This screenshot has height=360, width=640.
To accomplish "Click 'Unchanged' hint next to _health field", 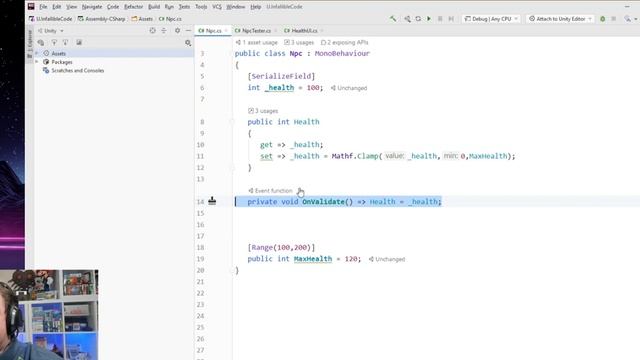I will pos(349,88).
